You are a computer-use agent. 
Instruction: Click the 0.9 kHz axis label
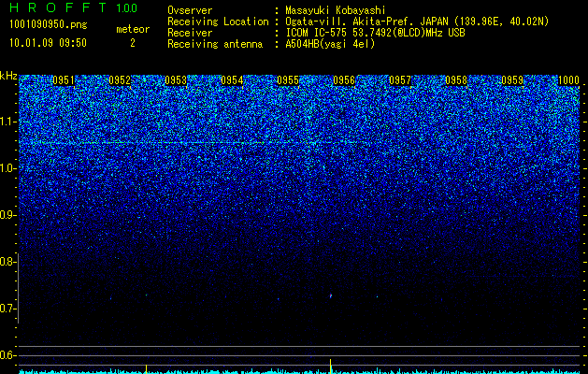pyautogui.click(x=7, y=215)
